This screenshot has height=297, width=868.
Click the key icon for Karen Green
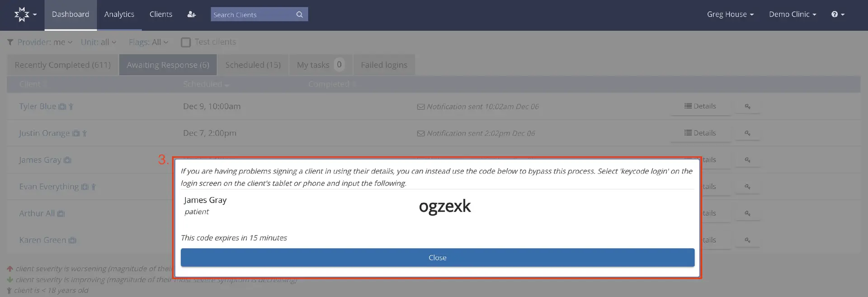(747, 240)
